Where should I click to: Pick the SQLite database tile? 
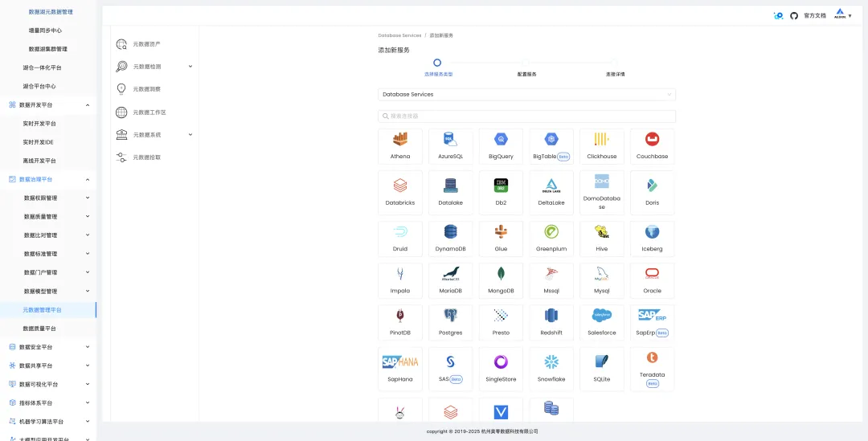coord(602,370)
